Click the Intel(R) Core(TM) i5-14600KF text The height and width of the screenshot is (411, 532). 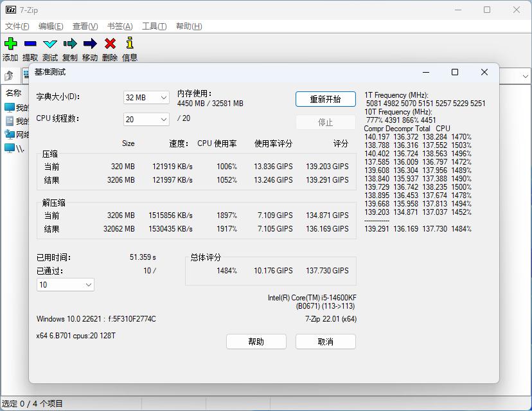312,298
